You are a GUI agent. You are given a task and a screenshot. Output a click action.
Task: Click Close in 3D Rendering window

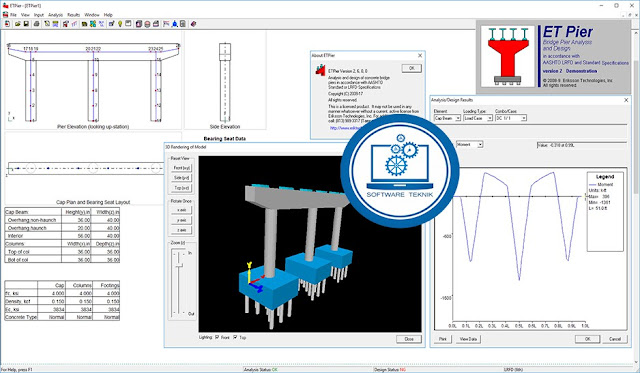coord(409,339)
